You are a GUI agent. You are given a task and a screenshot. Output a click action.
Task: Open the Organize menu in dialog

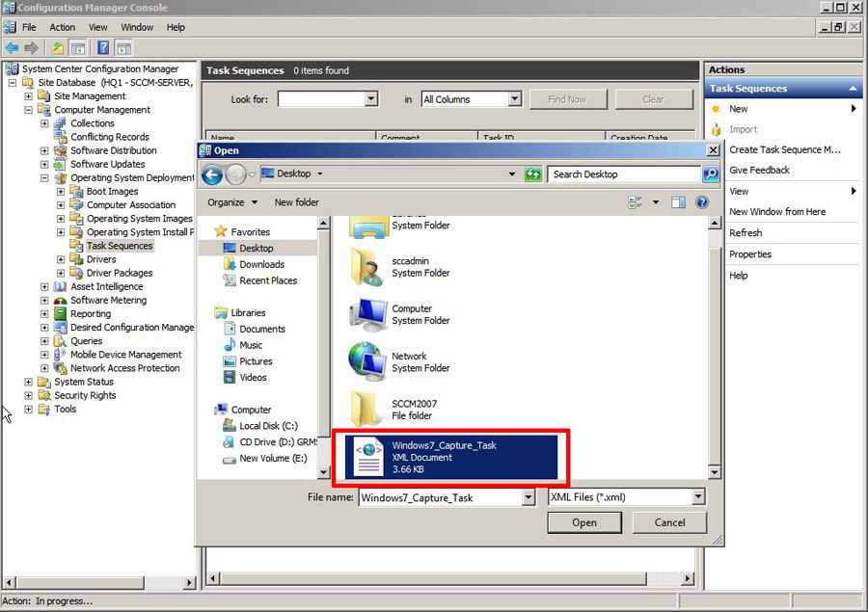(231, 202)
